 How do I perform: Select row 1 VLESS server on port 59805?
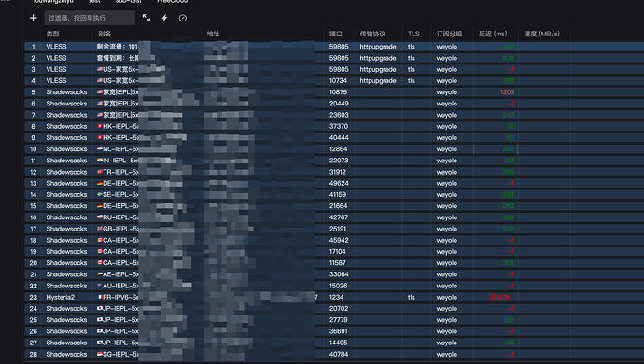334,47
